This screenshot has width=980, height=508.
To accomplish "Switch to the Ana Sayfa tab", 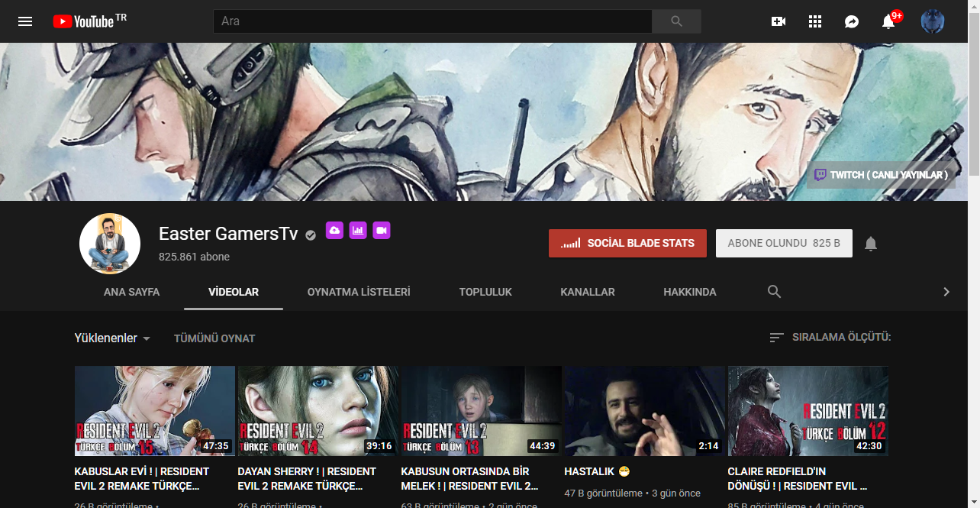I will pyautogui.click(x=132, y=292).
